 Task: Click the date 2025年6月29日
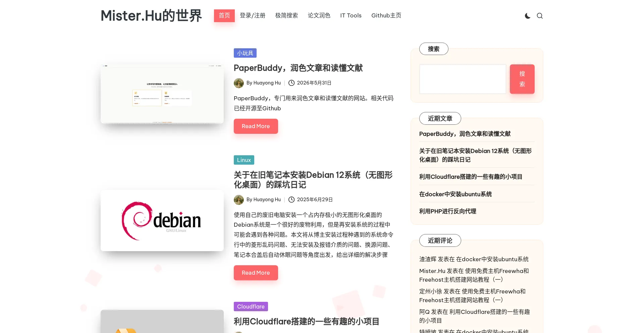point(315,200)
